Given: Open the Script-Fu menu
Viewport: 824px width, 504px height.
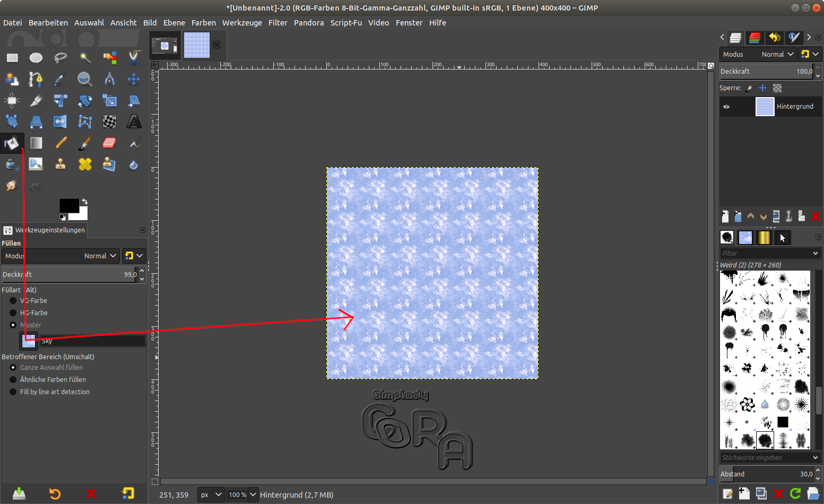Looking at the screenshot, I should 346,23.
